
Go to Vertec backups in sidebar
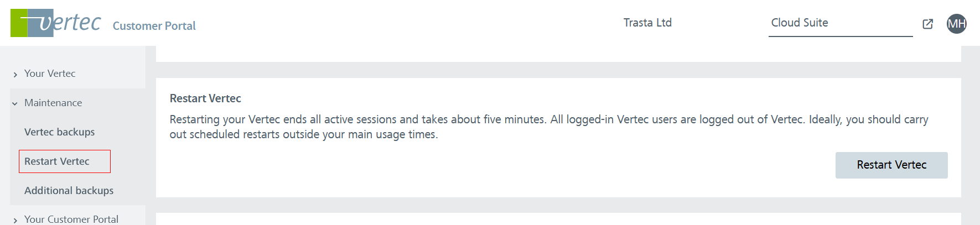tap(60, 132)
